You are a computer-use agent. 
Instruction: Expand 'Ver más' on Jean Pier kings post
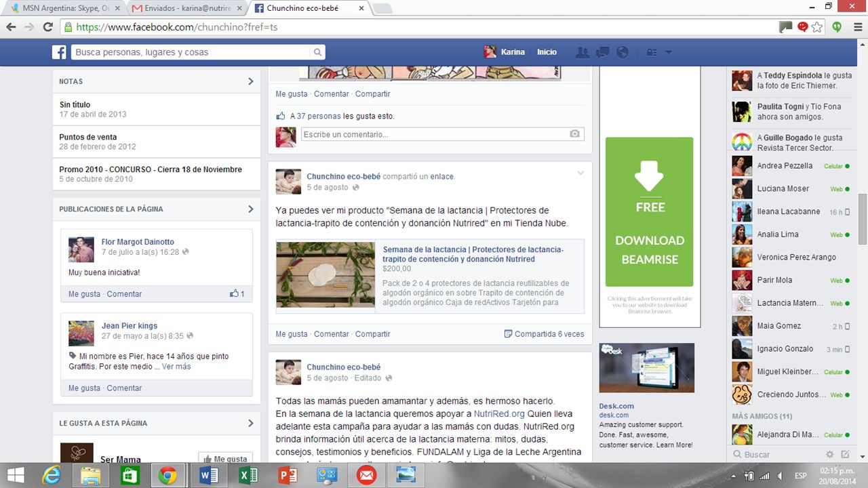tap(176, 366)
